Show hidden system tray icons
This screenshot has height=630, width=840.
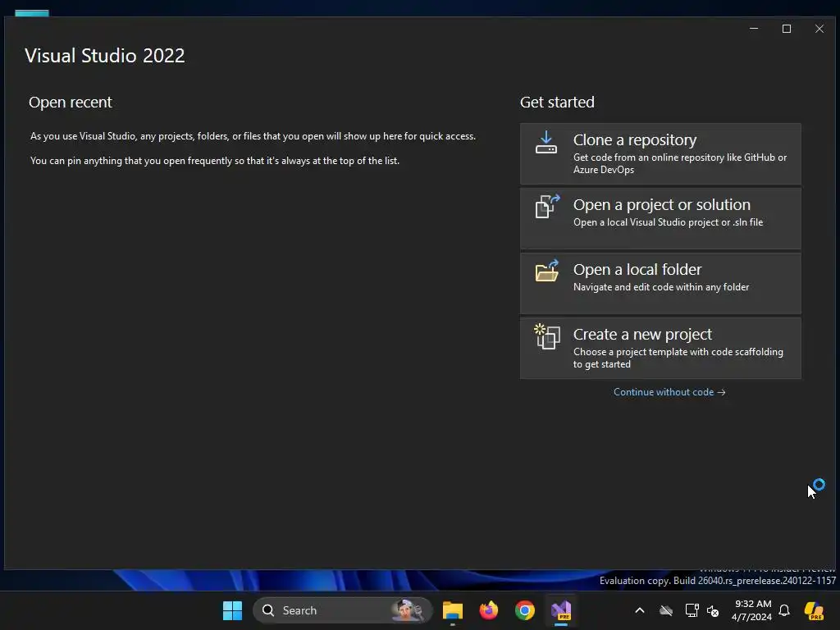[640, 610]
